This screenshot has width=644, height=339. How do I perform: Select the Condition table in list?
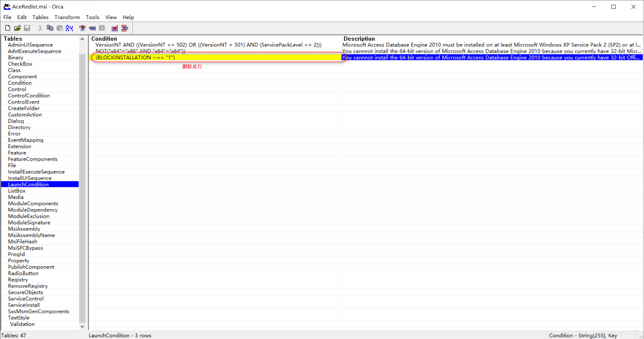click(x=20, y=83)
